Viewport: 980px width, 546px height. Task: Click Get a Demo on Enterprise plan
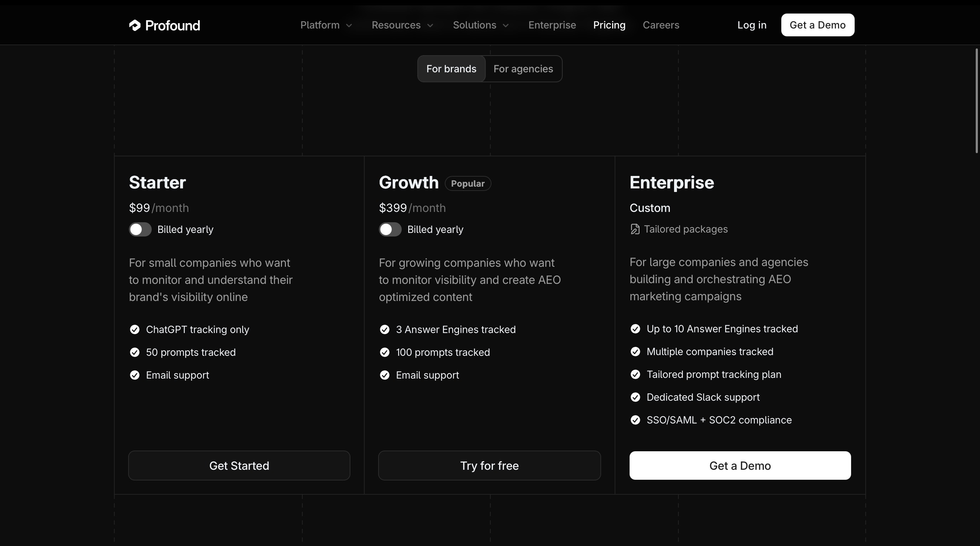(x=740, y=466)
